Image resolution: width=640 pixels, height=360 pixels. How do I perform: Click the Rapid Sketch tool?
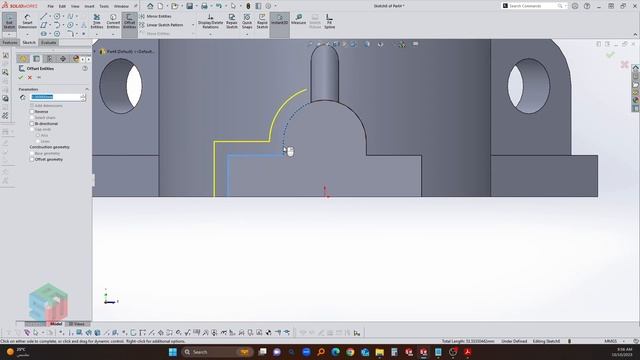pyautogui.click(x=262, y=21)
